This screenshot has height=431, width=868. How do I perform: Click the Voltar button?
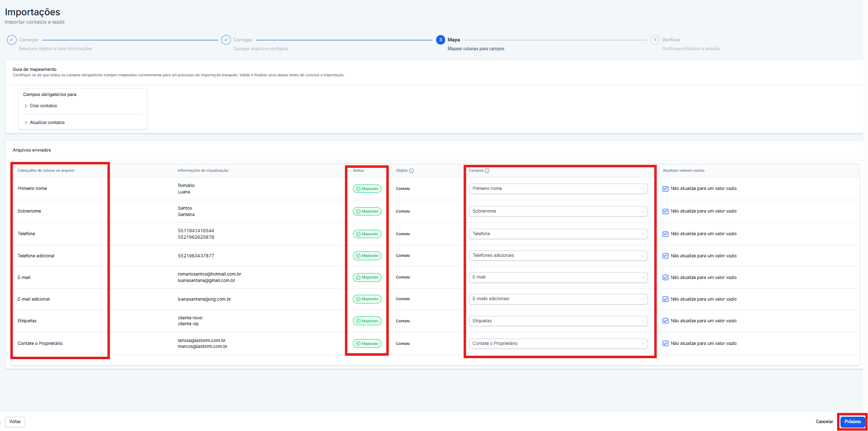pos(15,422)
